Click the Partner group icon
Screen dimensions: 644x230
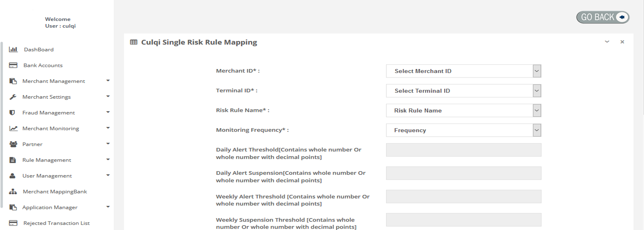pyautogui.click(x=13, y=144)
